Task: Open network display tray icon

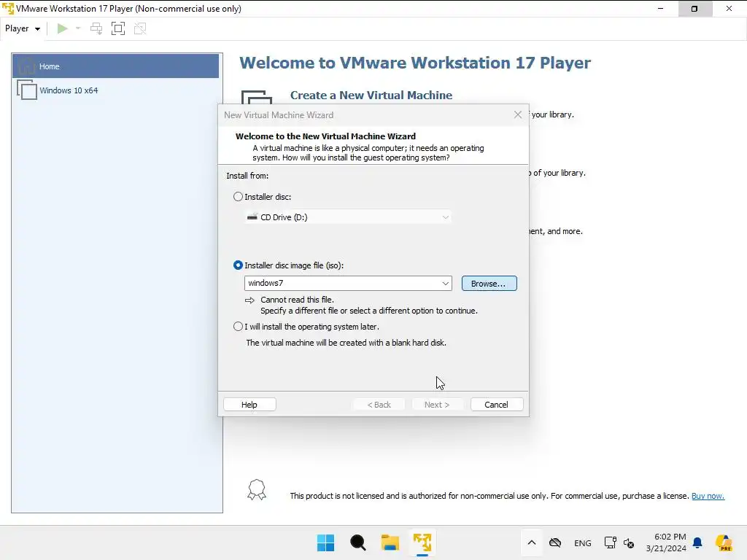Action: tap(611, 542)
